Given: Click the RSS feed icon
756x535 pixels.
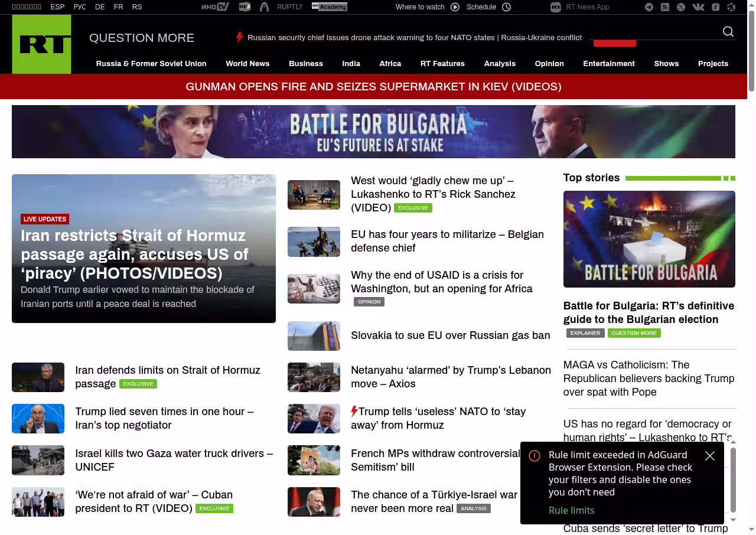Looking at the screenshot, I should pos(665,7).
